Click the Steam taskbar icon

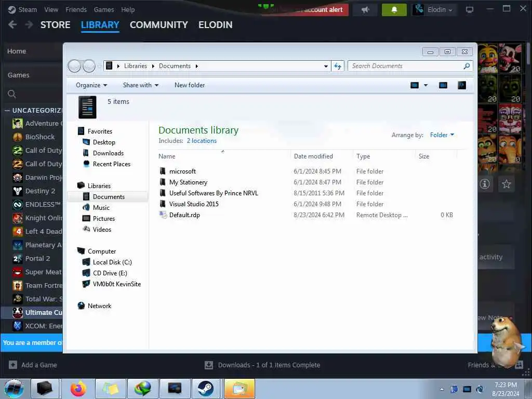[x=206, y=389]
